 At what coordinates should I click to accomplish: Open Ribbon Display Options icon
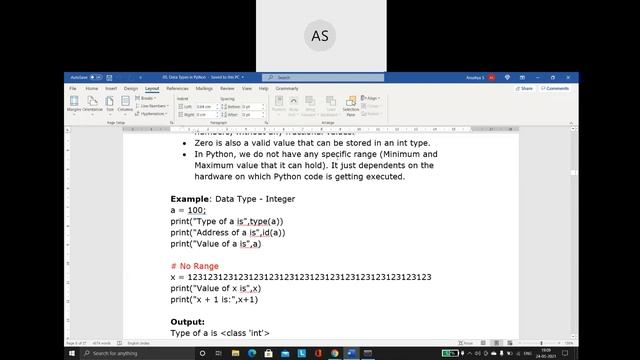[x=522, y=77]
